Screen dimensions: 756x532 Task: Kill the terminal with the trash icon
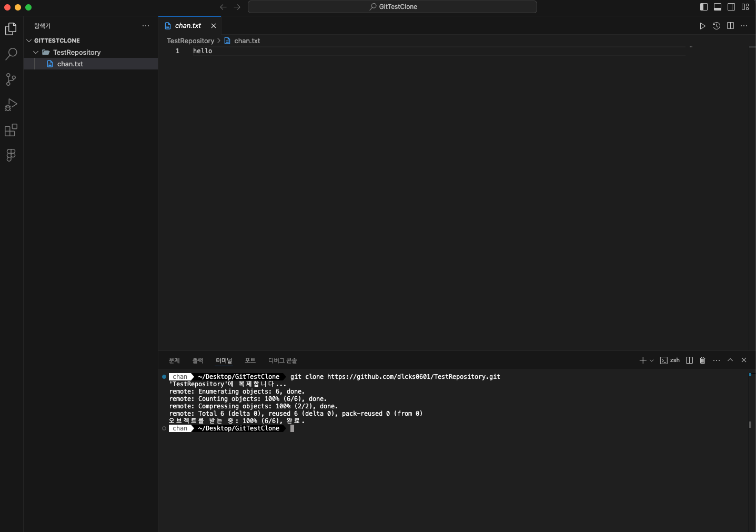click(x=702, y=360)
